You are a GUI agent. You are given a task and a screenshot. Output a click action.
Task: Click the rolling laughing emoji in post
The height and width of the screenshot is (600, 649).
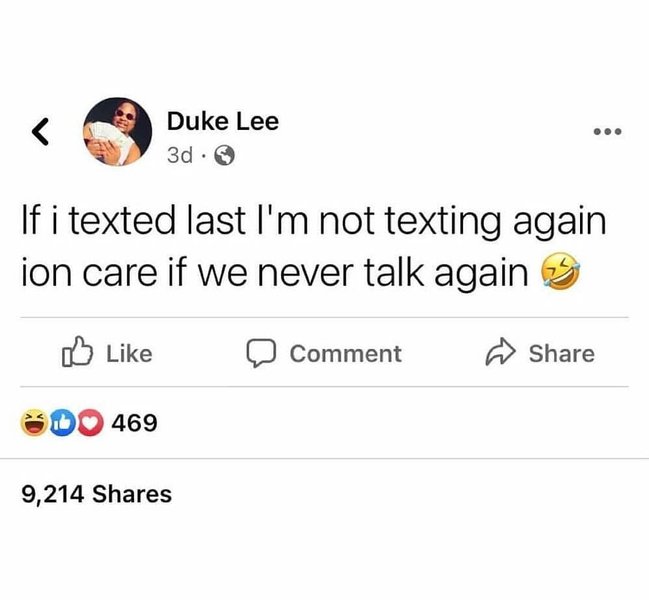560,271
